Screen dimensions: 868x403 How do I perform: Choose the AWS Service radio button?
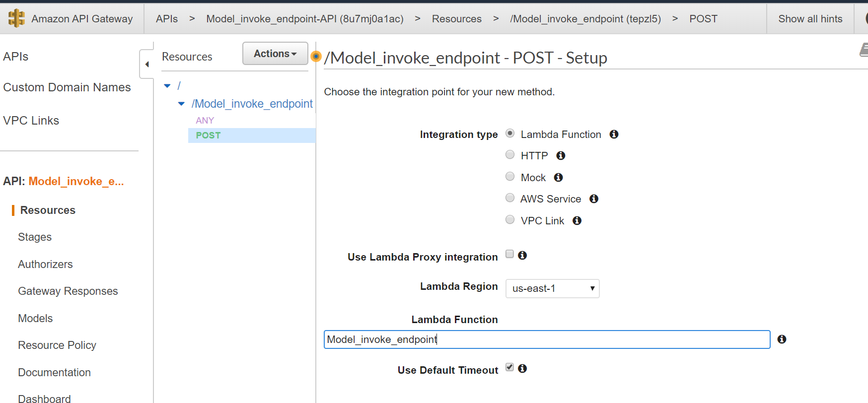[510, 198]
